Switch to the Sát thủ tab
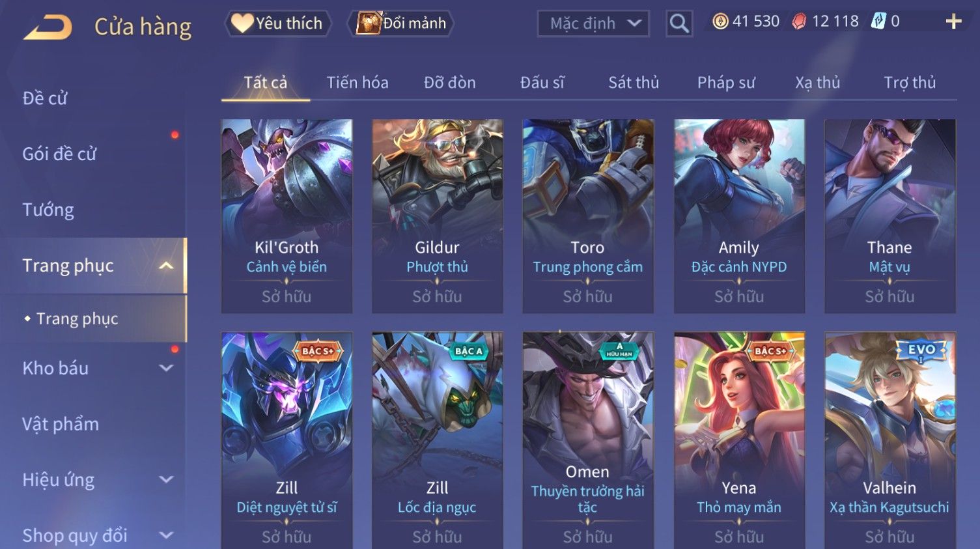Image resolution: width=980 pixels, height=549 pixels. [634, 83]
